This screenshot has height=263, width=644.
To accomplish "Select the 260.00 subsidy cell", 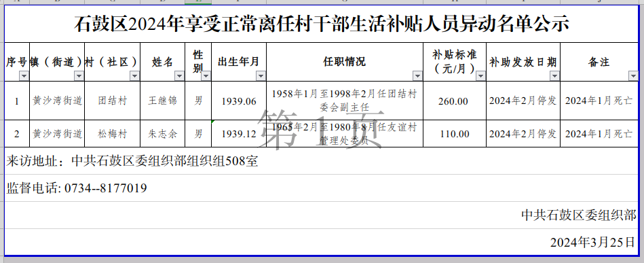I will coord(455,101).
